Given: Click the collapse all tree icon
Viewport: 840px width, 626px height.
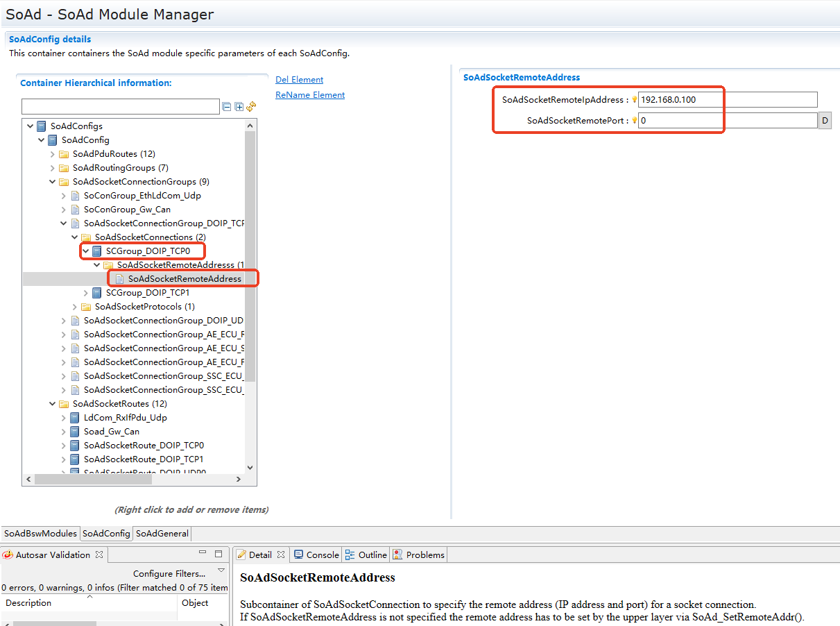Looking at the screenshot, I should tap(226, 107).
